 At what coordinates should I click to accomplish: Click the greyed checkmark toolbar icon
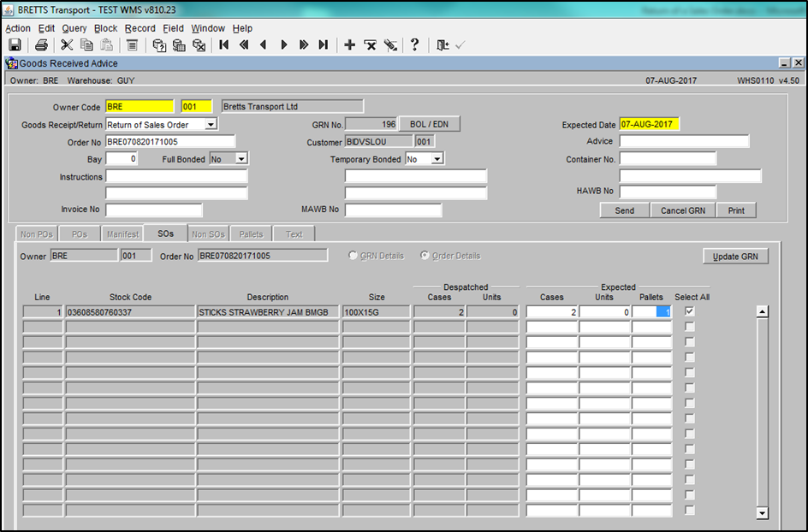coord(460,45)
